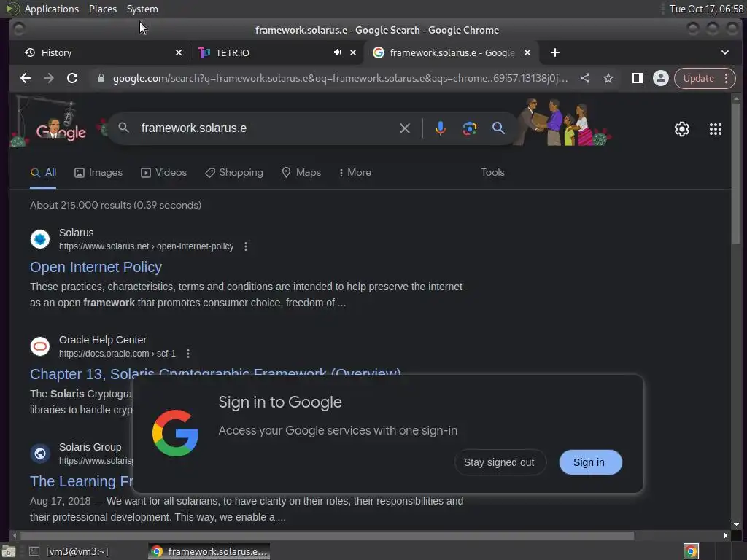Click the scroll-down arrow of vertical scrollbar
Viewport: 747px width, 560px height.
[x=737, y=524]
